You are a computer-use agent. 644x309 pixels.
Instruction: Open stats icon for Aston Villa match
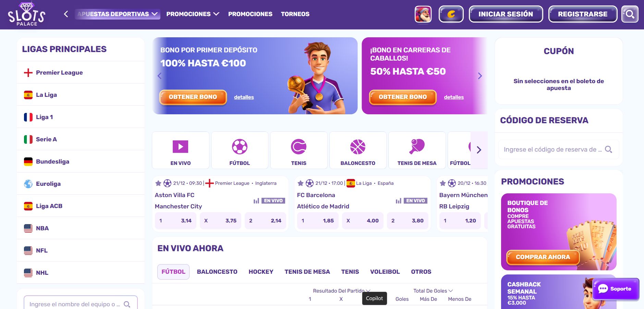click(256, 201)
